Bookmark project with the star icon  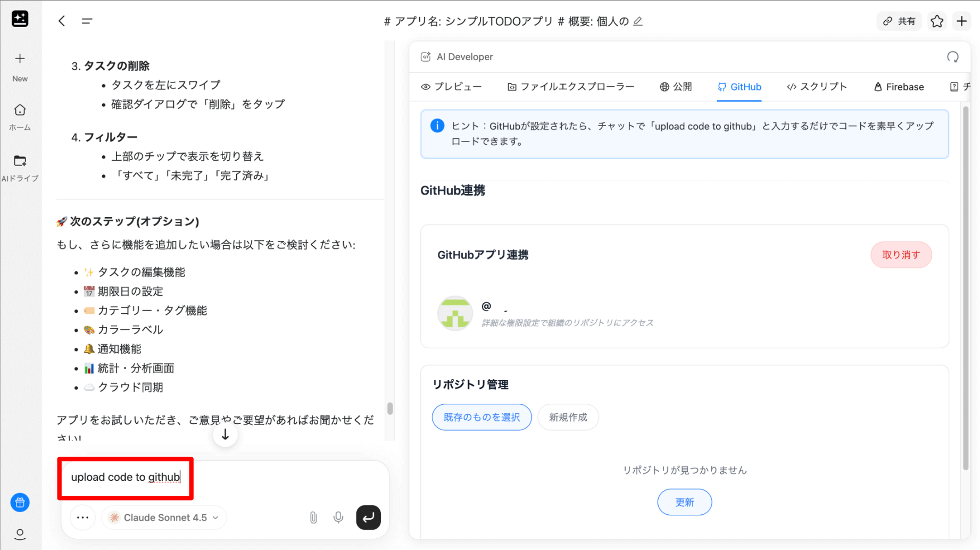pyautogui.click(x=937, y=21)
